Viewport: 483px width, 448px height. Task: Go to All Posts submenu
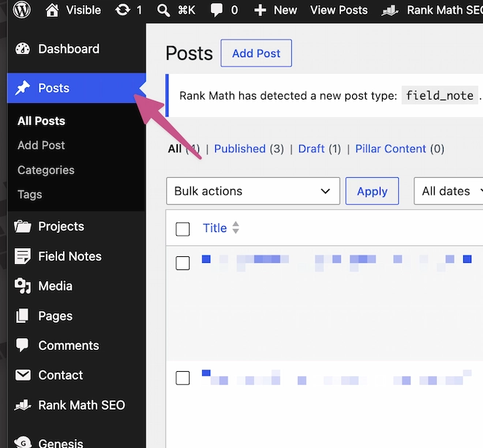pyautogui.click(x=41, y=121)
